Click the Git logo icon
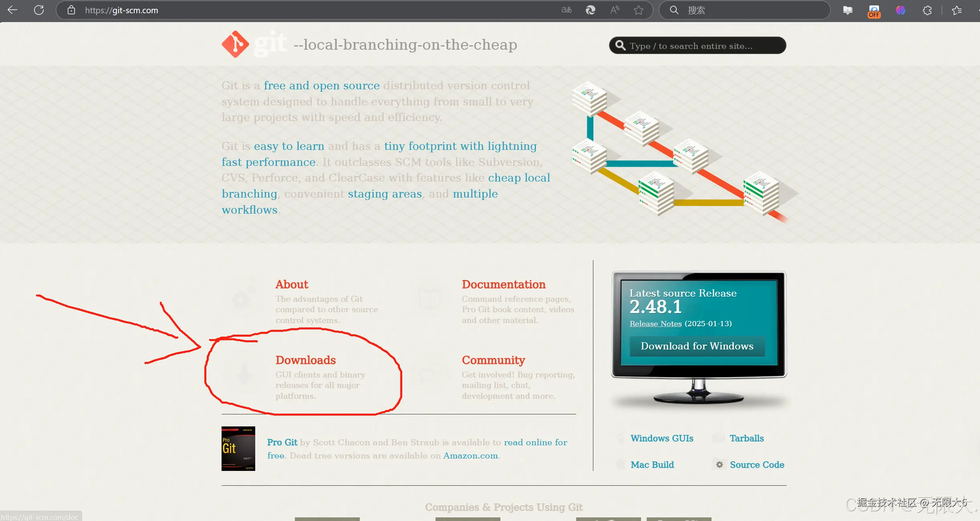 point(235,44)
